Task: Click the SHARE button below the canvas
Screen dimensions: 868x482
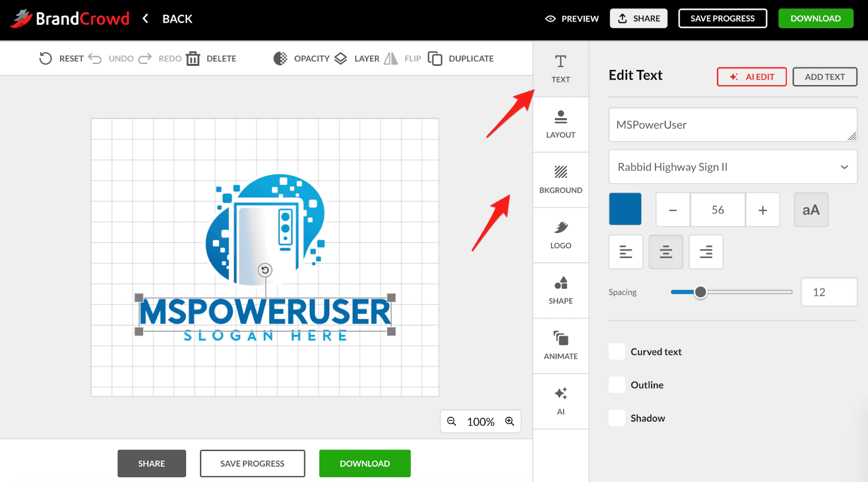Action: (x=151, y=464)
